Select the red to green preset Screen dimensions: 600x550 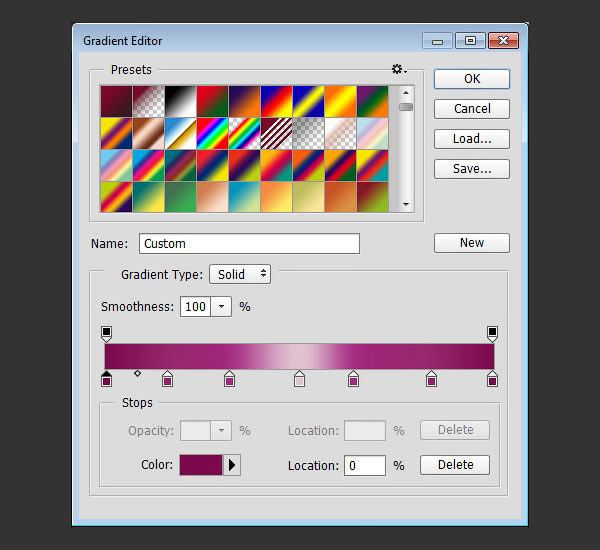tap(212, 101)
